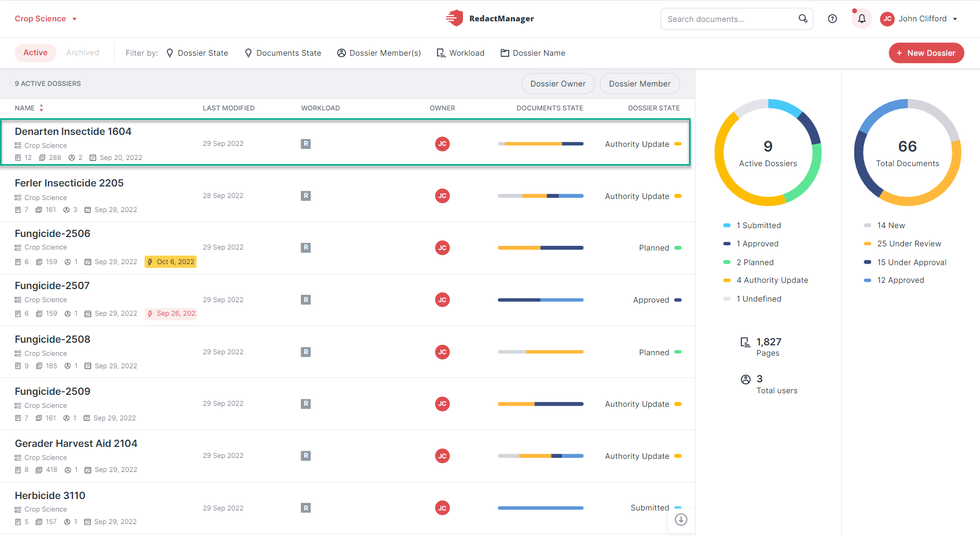
Task: Click the John Clifford JC avatar in header
Action: (x=887, y=19)
